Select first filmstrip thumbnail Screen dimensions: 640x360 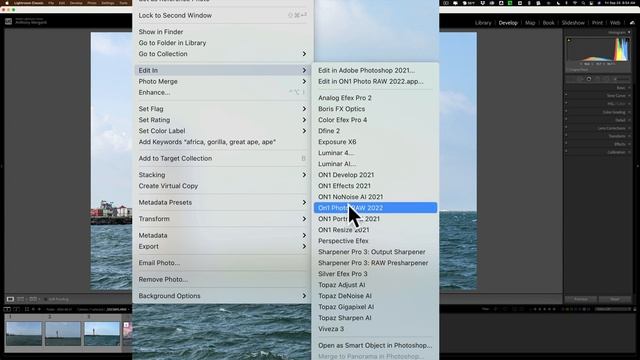pos(24,333)
